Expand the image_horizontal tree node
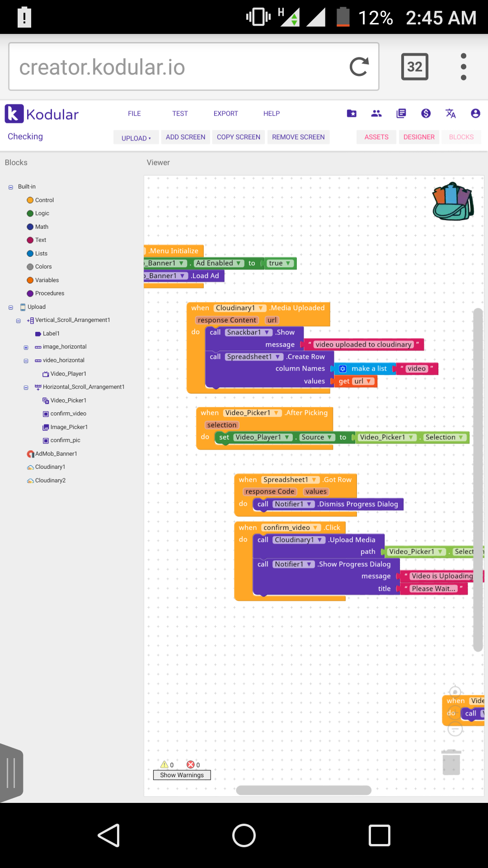488x868 pixels. 26,348
